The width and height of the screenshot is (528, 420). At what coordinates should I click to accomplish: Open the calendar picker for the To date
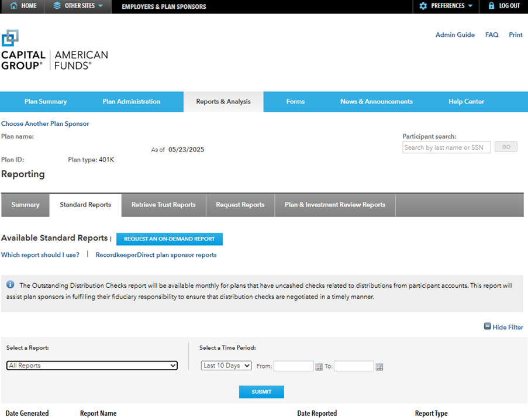(x=379, y=367)
